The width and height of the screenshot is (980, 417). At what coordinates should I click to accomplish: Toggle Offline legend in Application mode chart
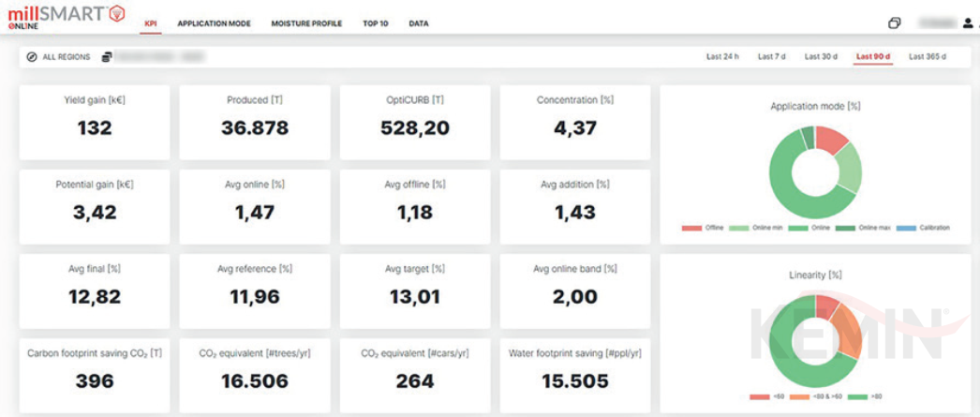[701, 228]
